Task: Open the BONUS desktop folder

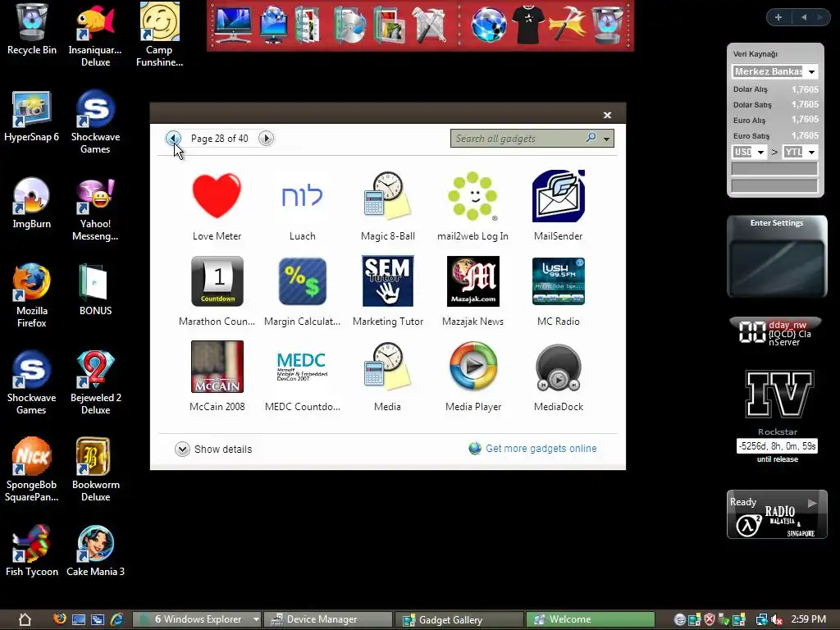Action: (x=95, y=290)
